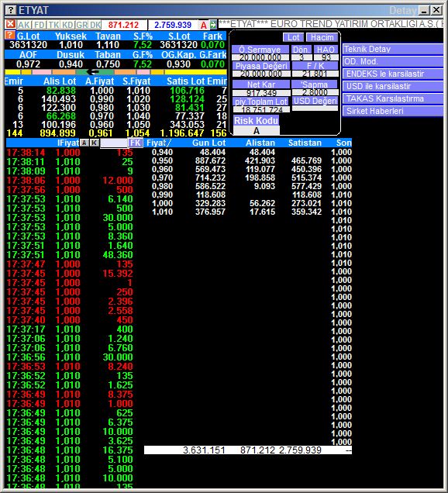Click the red X close icon in toolbar
The image size is (448, 493).
[10, 25]
